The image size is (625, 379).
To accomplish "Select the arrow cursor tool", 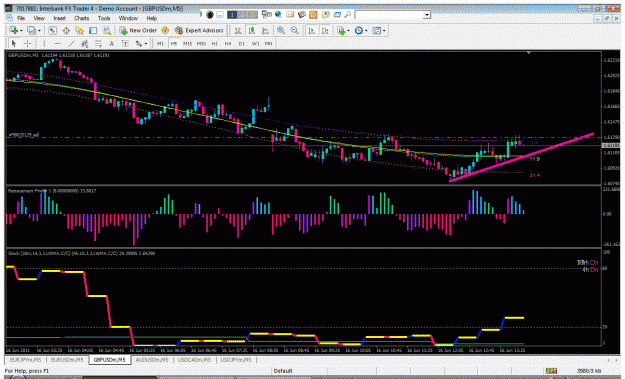I will 14,43.
